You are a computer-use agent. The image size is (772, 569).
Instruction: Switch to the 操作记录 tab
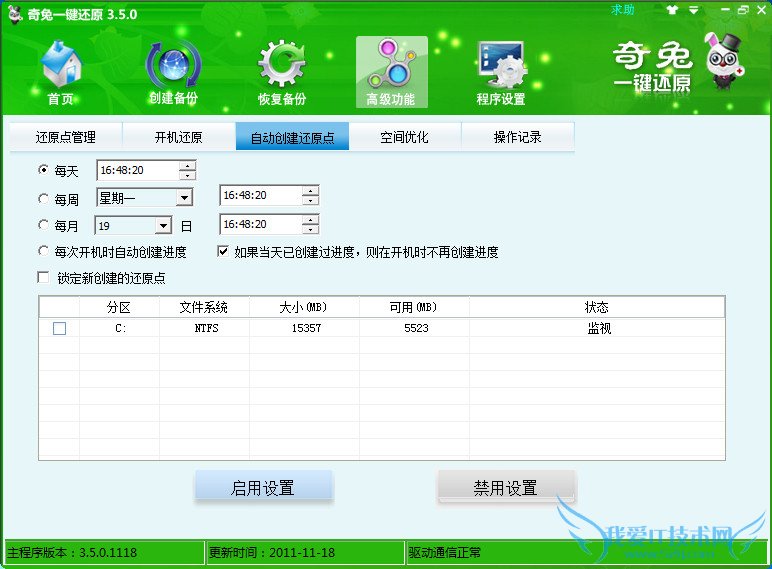click(x=517, y=136)
